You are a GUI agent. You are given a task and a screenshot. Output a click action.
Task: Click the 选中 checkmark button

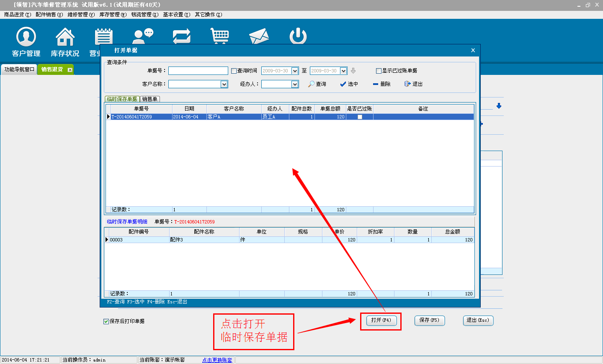(349, 84)
